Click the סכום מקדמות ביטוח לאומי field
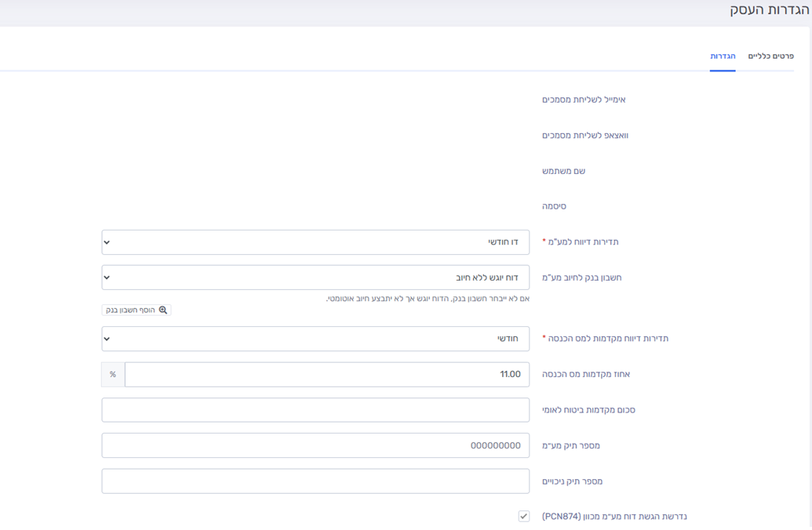This screenshot has height=530, width=812. click(x=315, y=410)
